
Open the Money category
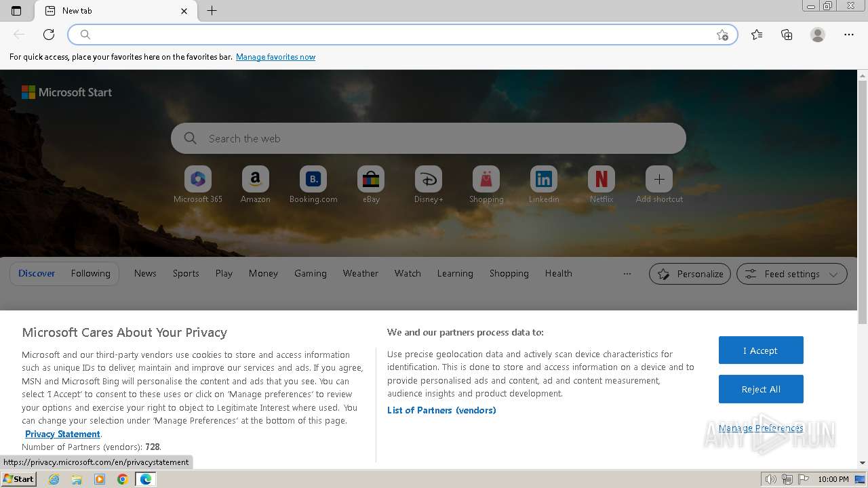click(x=263, y=273)
